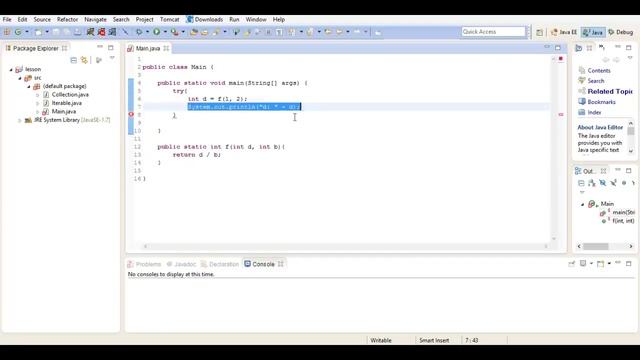This screenshot has height=360, width=640.
Task: Collapse the lesson project node
Action: tap(11, 69)
